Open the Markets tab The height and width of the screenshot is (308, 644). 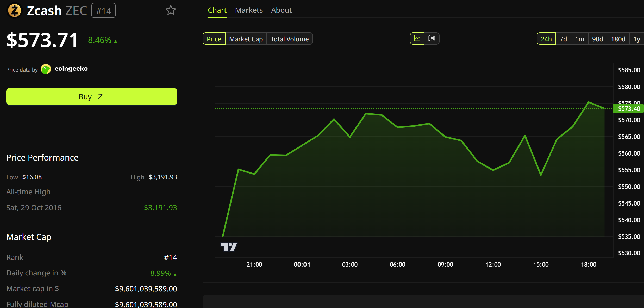(249, 10)
